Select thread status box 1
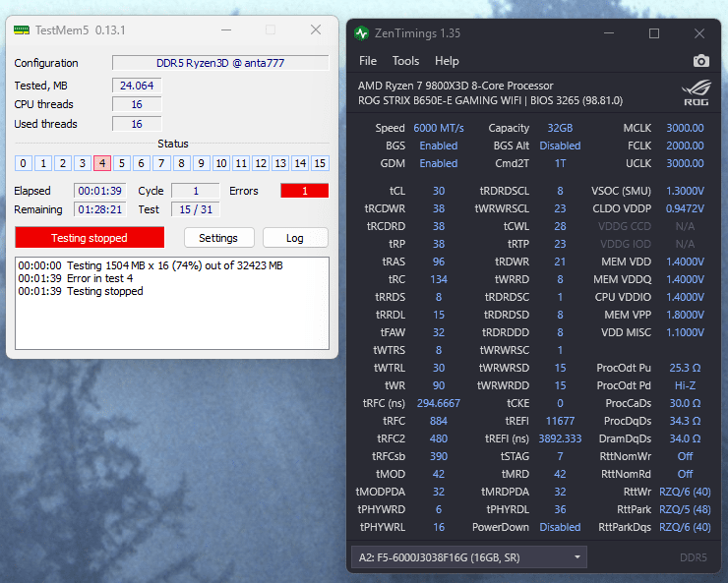This screenshot has height=583, width=728. point(43,163)
